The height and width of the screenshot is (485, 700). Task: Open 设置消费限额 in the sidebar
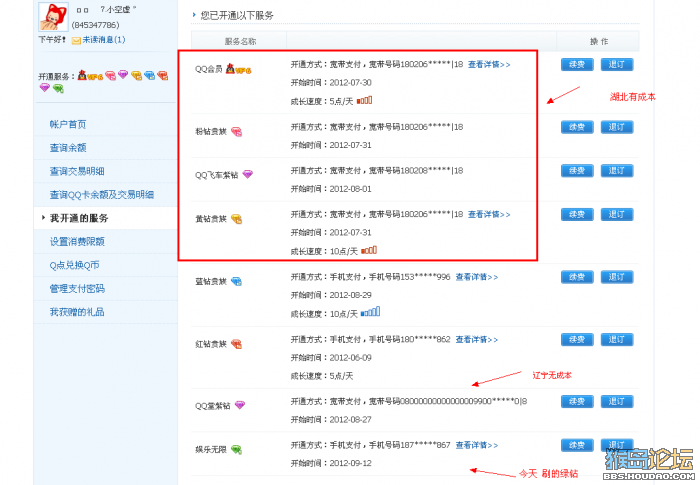pos(77,242)
